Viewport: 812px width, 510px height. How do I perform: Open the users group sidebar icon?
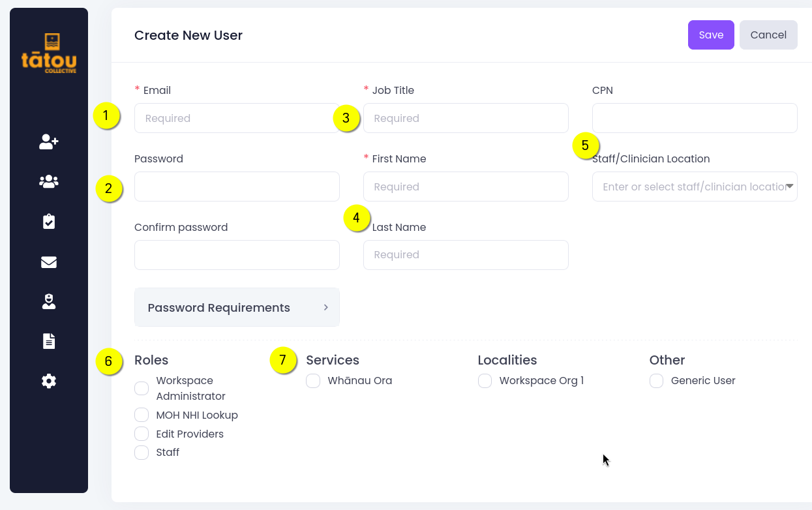[49, 182]
